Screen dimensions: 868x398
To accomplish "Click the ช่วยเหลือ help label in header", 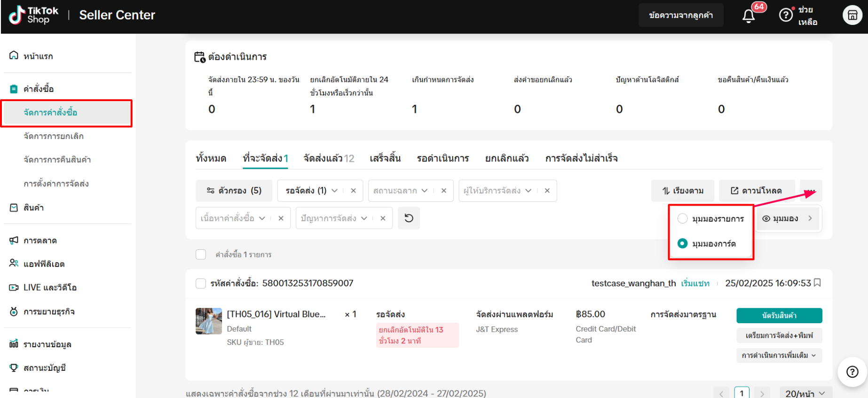I will 808,16.
